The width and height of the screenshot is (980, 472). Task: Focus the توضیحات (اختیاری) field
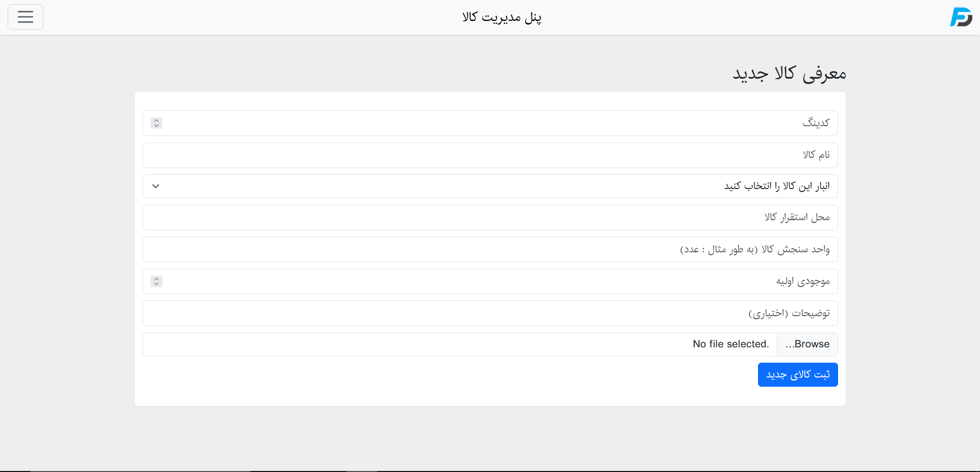(490, 313)
